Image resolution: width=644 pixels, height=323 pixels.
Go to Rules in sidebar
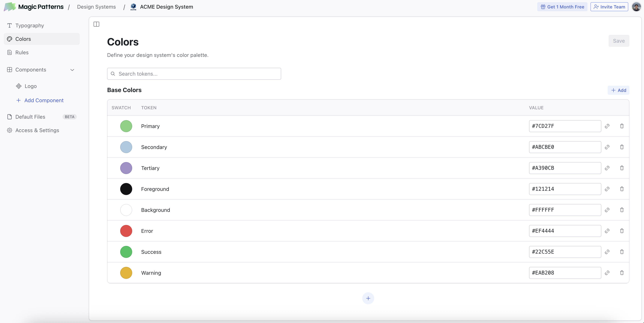pos(22,53)
